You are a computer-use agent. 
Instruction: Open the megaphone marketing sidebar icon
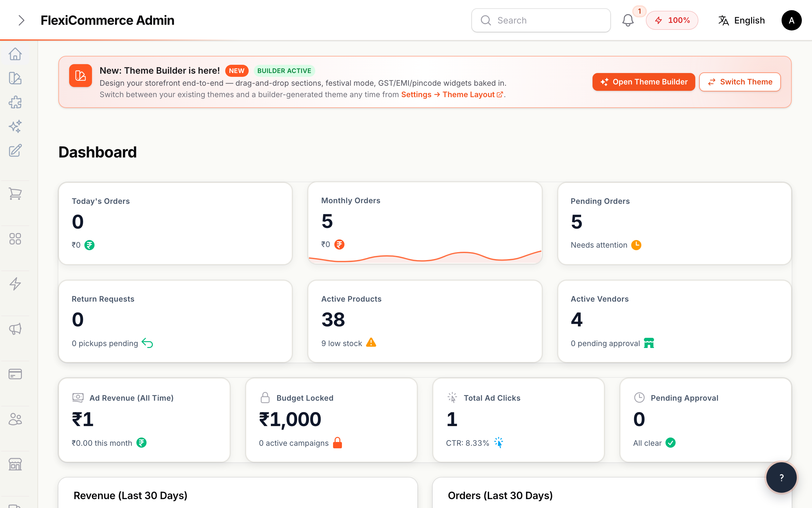pos(15,329)
